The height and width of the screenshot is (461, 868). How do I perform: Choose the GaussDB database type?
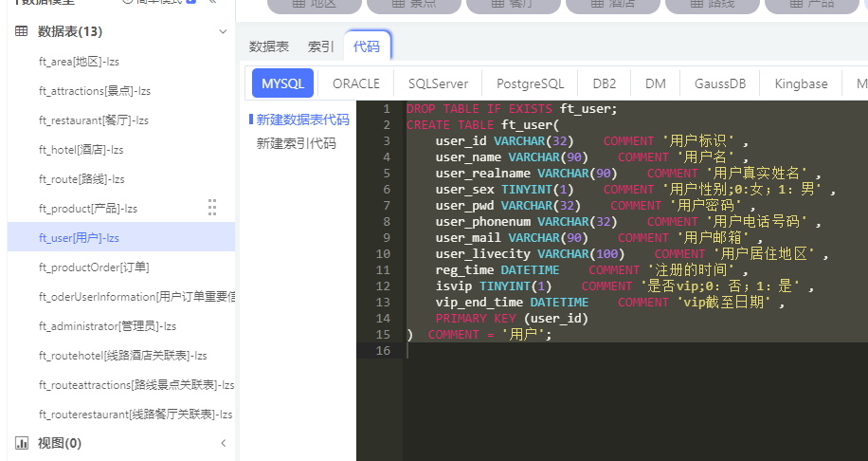[720, 83]
